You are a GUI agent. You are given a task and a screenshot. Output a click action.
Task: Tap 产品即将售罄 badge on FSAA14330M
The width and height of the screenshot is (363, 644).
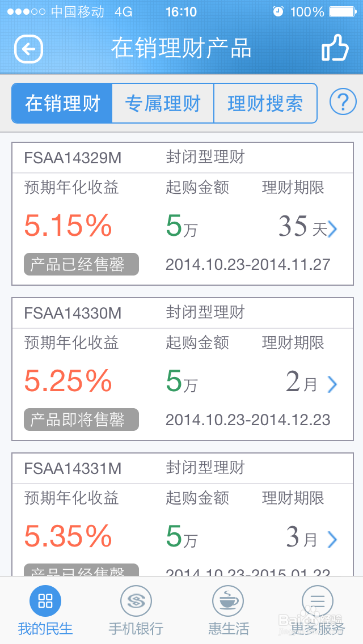(x=82, y=420)
